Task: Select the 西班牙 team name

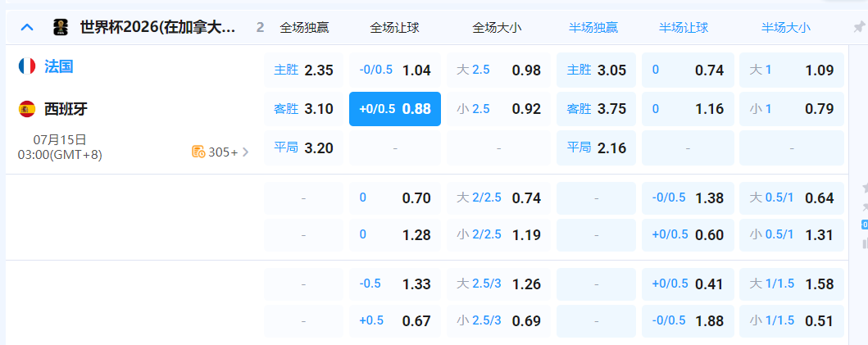Action: click(66, 109)
